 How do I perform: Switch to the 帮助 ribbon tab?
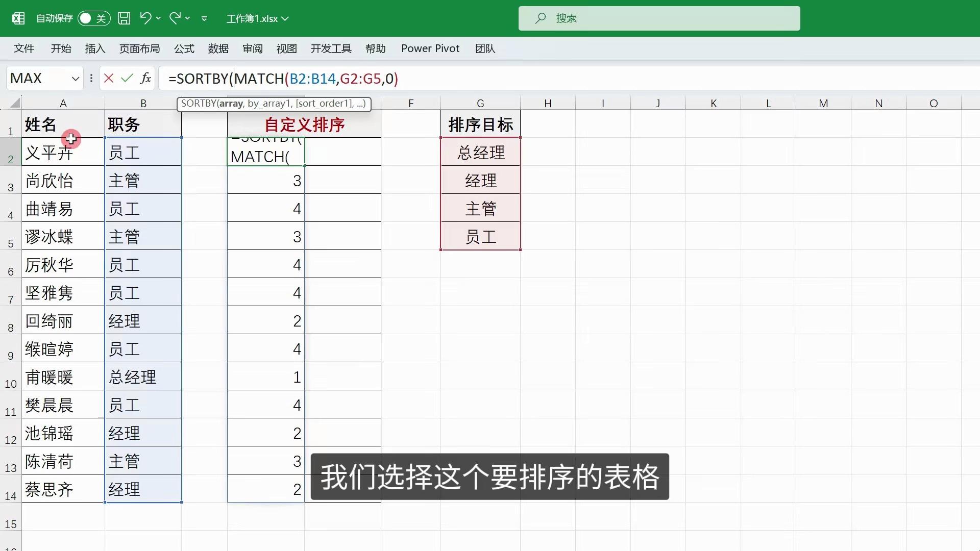click(376, 48)
